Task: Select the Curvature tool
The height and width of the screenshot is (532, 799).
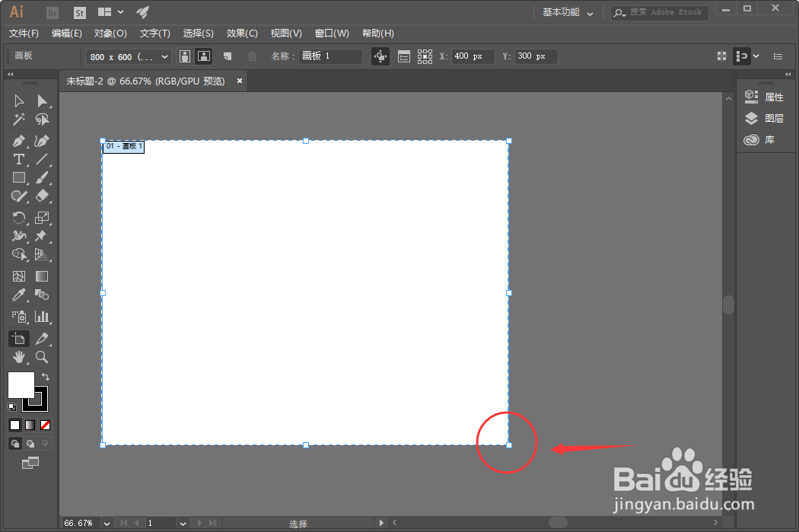Action: pyautogui.click(x=42, y=141)
